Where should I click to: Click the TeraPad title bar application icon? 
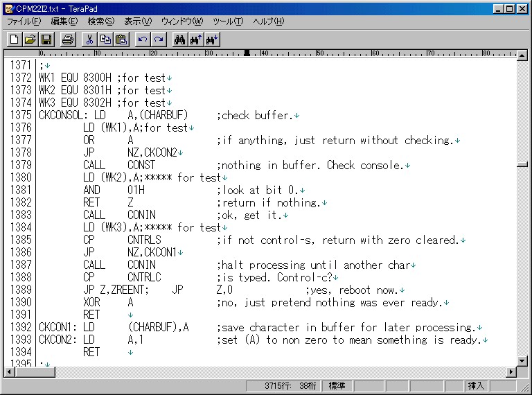(10, 9)
